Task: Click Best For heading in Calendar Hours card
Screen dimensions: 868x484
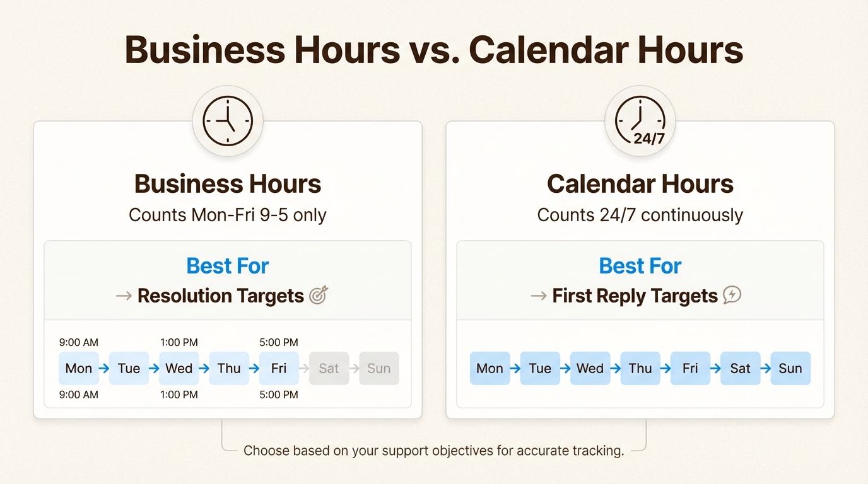Action: tap(640, 266)
